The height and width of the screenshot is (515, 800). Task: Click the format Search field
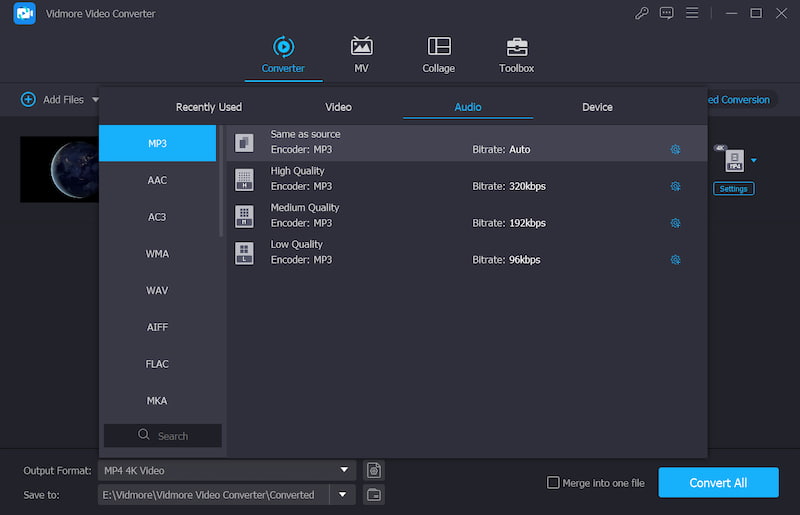pos(163,436)
